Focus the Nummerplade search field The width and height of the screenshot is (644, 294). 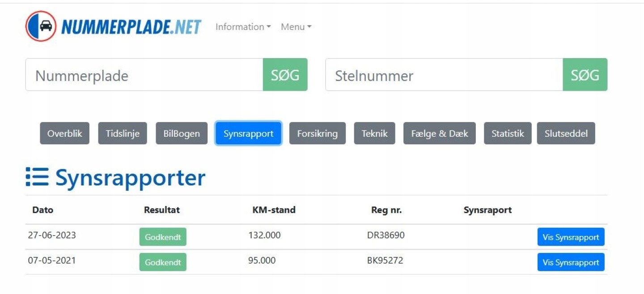tap(144, 75)
